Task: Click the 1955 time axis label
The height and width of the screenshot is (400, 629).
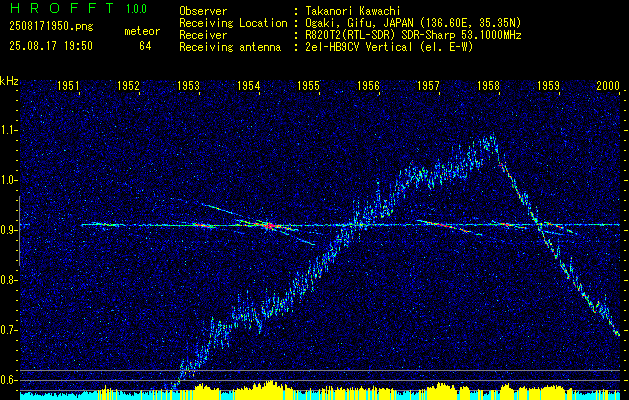Action: tap(308, 85)
